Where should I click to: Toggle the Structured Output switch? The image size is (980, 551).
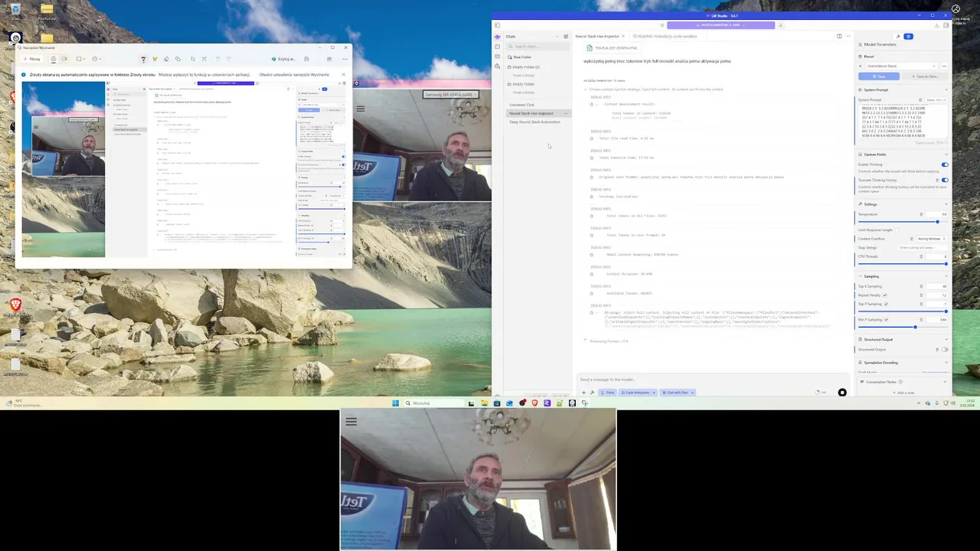point(945,350)
